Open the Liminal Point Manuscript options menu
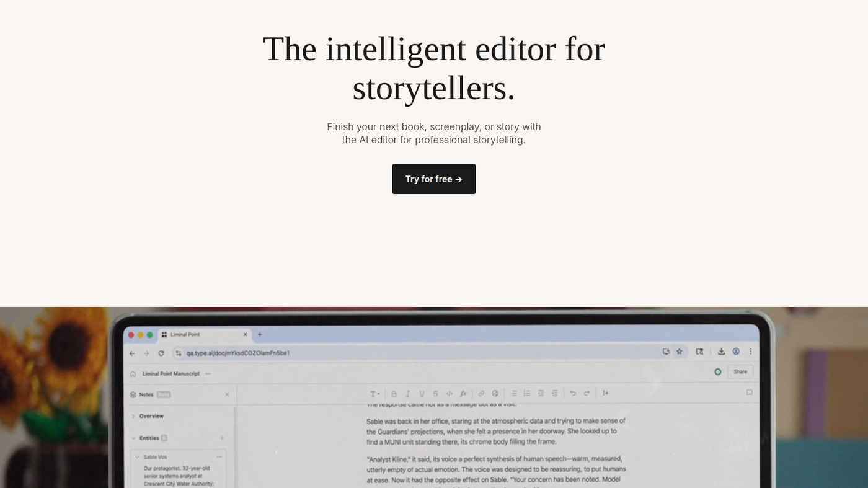 (x=208, y=374)
